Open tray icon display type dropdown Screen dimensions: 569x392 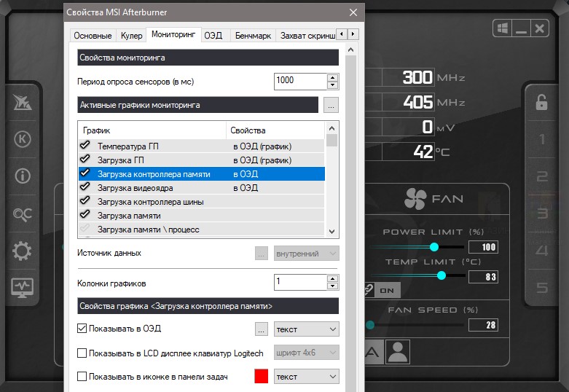(306, 377)
